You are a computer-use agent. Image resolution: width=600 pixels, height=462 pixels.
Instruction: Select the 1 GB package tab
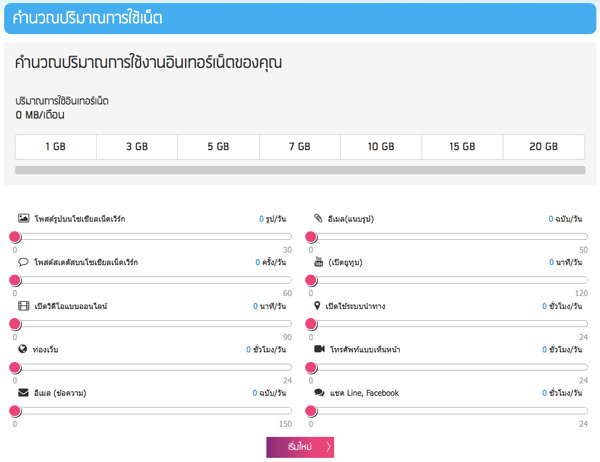point(56,147)
